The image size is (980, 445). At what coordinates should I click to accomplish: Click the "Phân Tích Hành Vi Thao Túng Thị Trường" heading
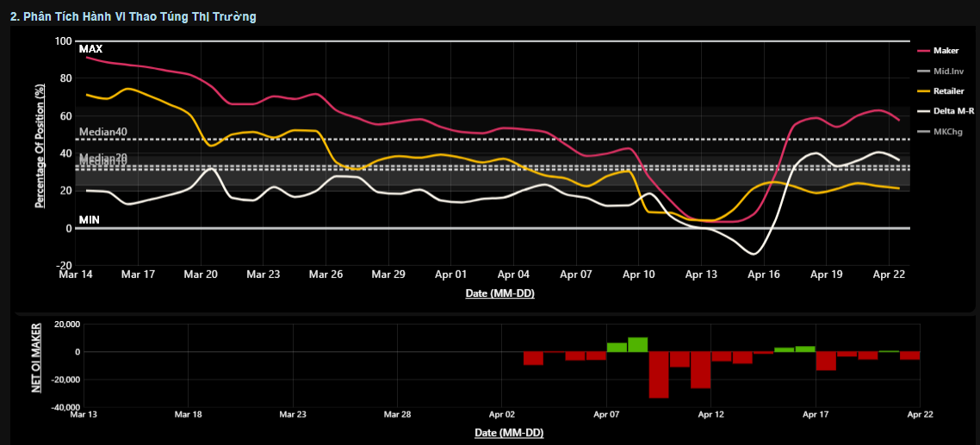click(x=133, y=16)
